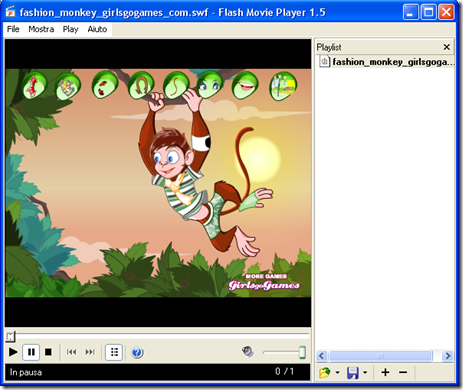The height and width of the screenshot is (390, 463).
Task: Open the Mostra menu
Action: click(x=41, y=29)
